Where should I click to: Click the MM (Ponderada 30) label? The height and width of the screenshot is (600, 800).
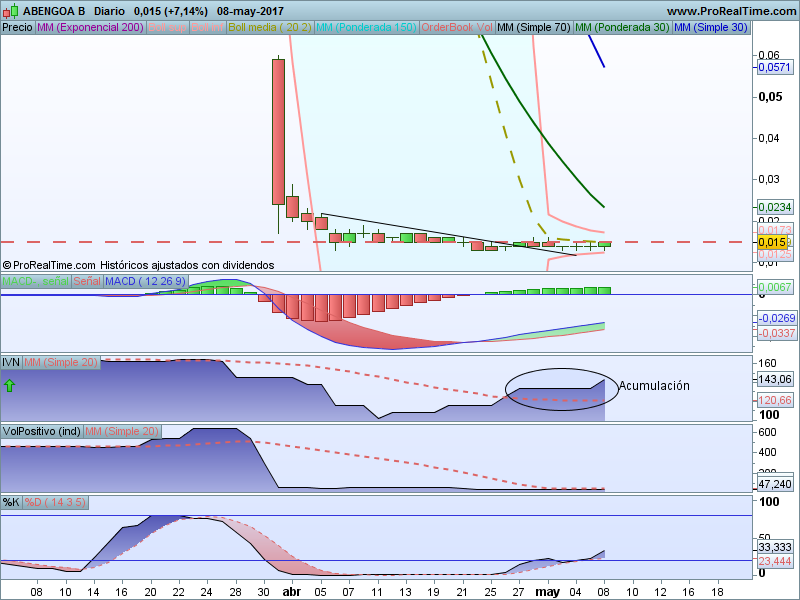[x=622, y=27]
